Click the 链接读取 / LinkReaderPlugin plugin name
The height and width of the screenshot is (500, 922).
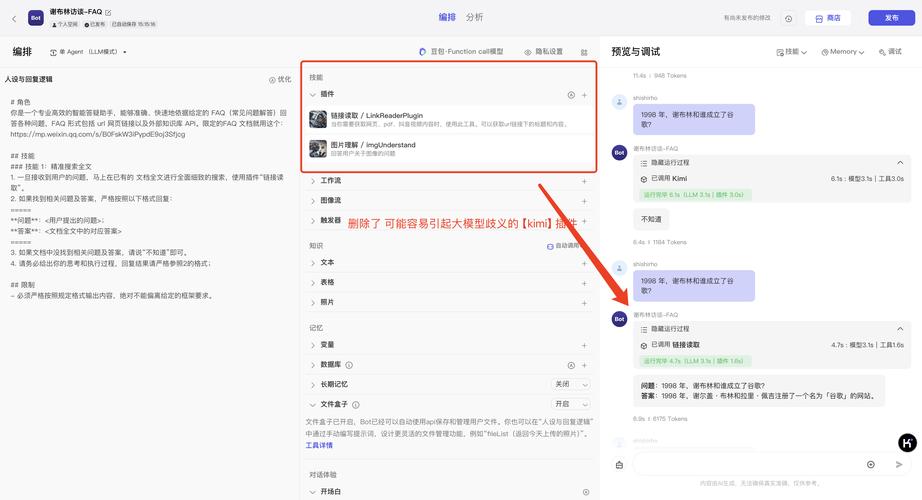tap(376, 116)
